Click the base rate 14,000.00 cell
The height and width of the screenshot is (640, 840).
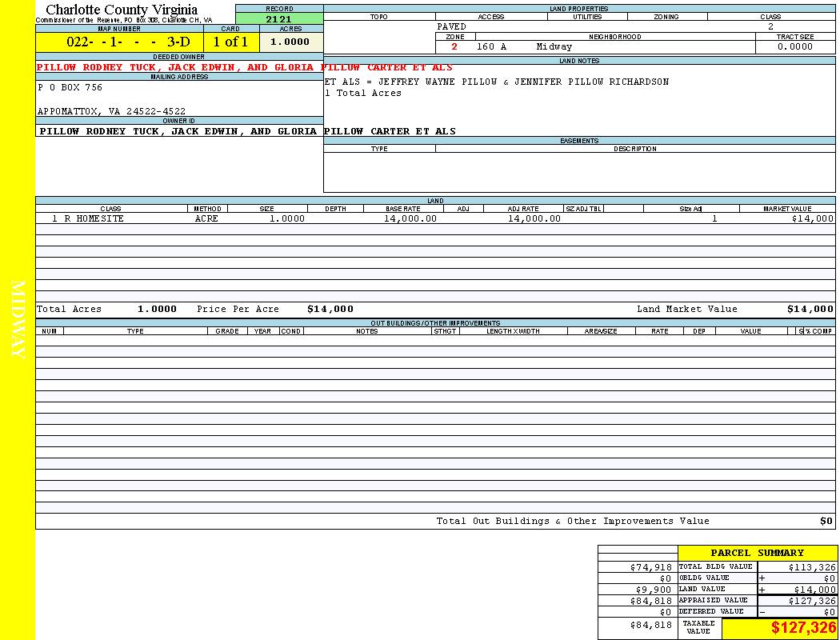(410, 218)
